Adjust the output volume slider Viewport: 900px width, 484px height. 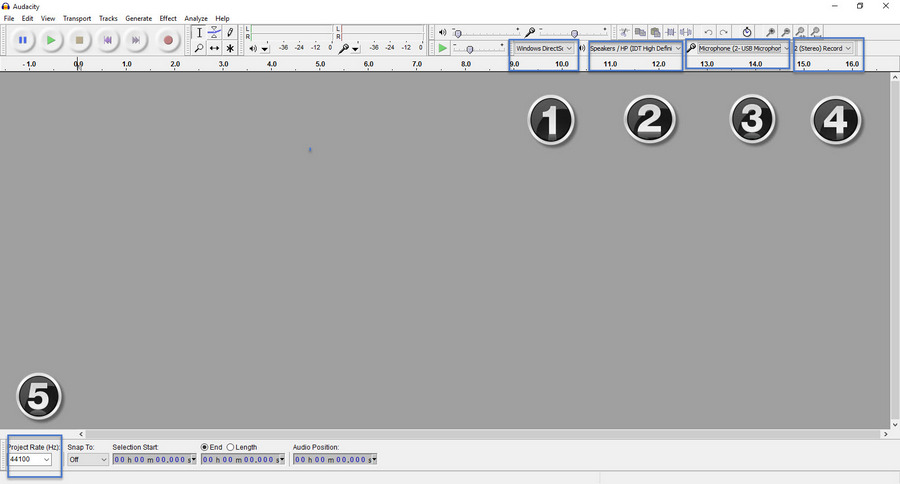tap(486, 33)
